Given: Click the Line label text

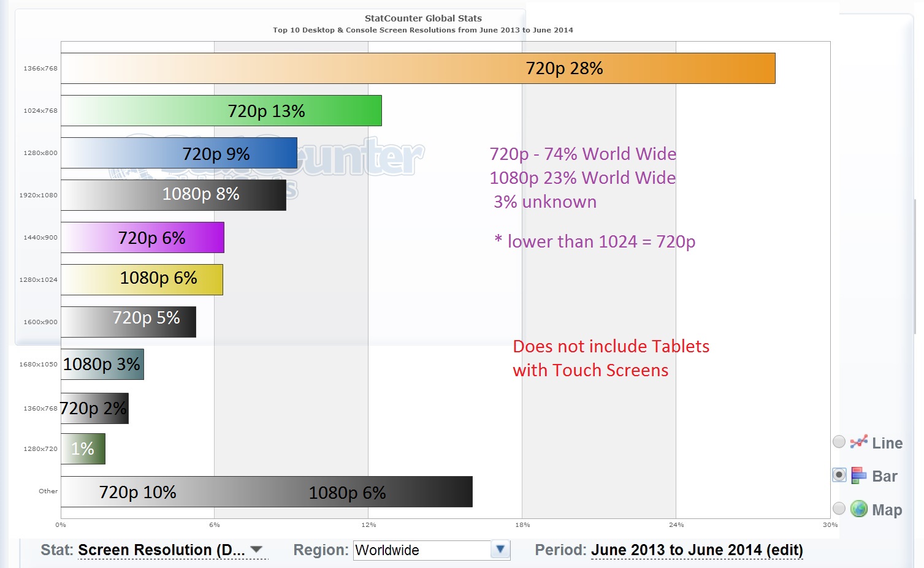Looking at the screenshot, I should click(x=887, y=443).
